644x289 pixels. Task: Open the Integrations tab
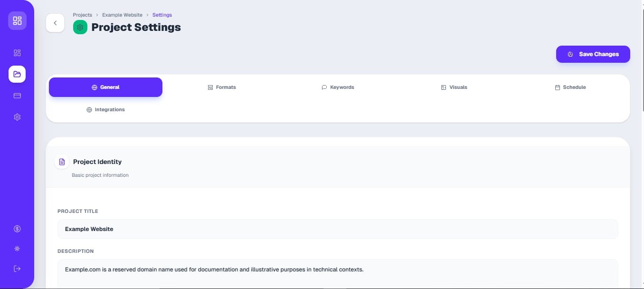(x=105, y=110)
